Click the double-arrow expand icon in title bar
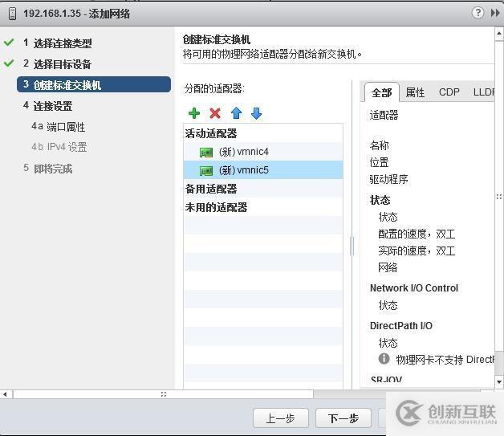Viewport: 504px width, 436px height. pyautogui.click(x=495, y=13)
